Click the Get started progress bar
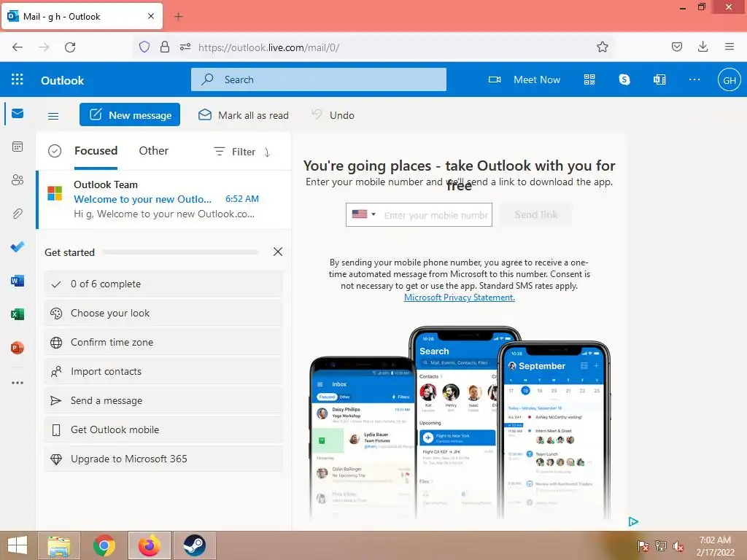 (180, 252)
